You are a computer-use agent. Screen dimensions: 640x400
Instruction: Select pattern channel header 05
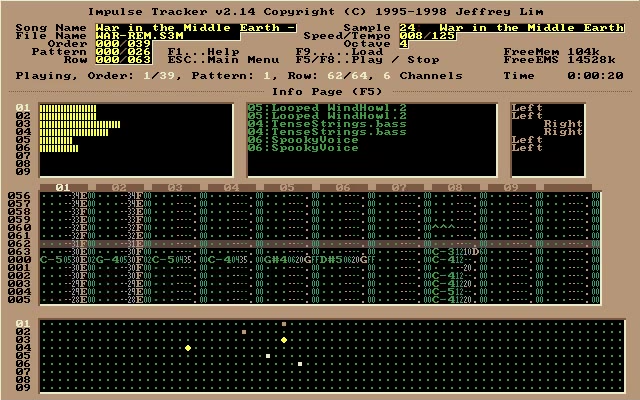(x=287, y=188)
